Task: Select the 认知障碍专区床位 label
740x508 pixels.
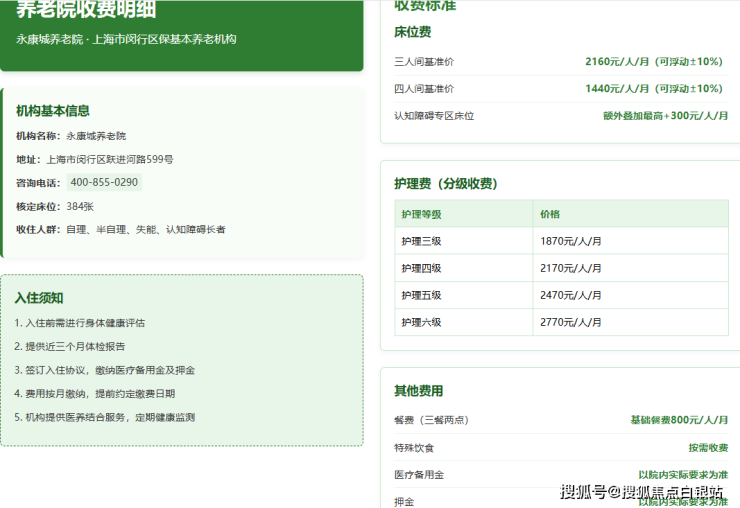Action: pos(434,116)
